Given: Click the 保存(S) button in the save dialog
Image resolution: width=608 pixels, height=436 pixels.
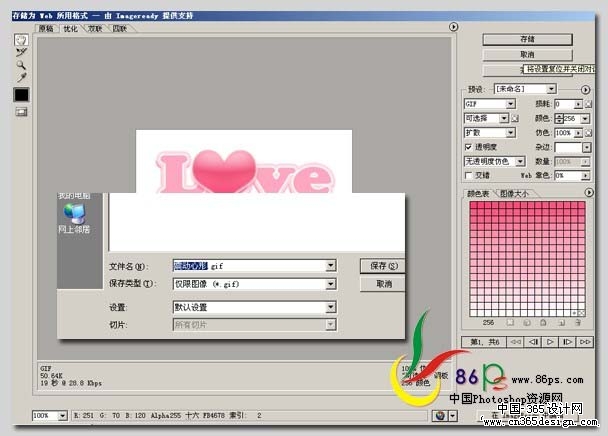Looking at the screenshot, I should [383, 266].
